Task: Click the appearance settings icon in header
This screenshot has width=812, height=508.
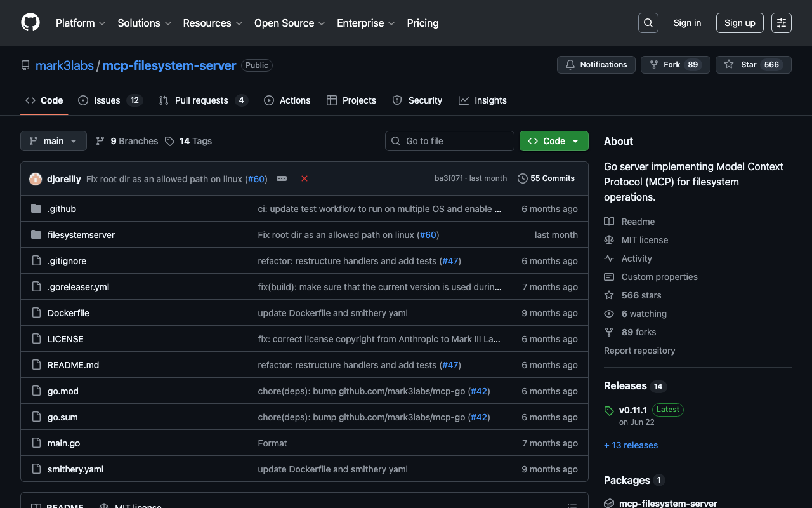Action: point(781,23)
